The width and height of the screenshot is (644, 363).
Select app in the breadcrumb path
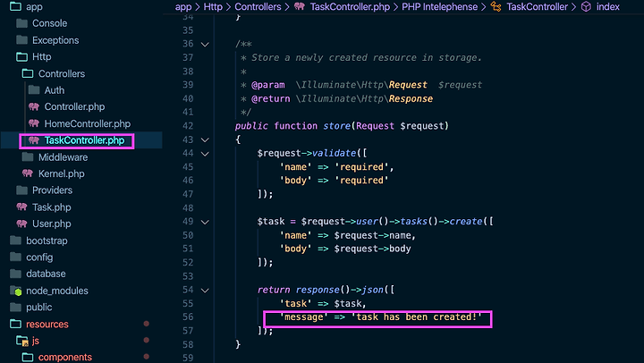[x=183, y=6]
